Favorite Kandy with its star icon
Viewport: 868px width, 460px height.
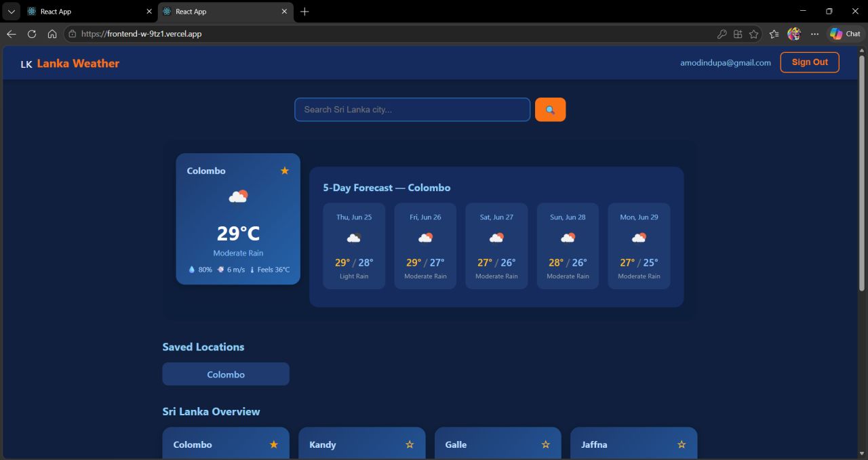coord(410,444)
